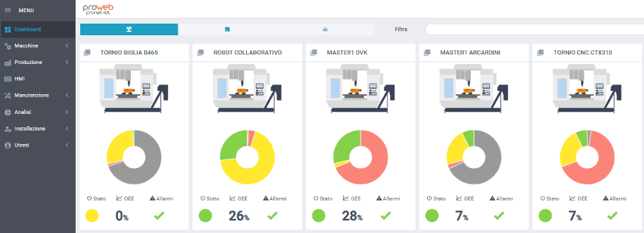This screenshot has height=233, width=644.
Task: Switch to the middle card view tab
Action: 227,29
